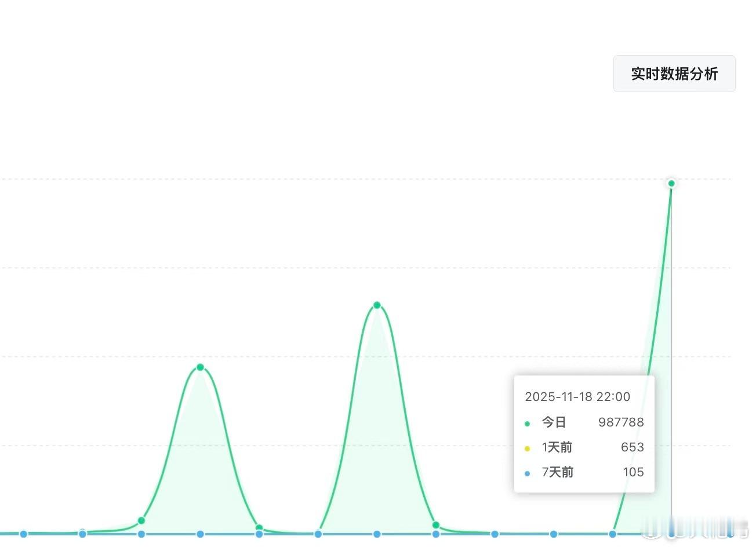Click the 2025-11-18 22:00 timestamp text
Image resolution: width=756 pixels, height=547 pixels.
coord(577,397)
